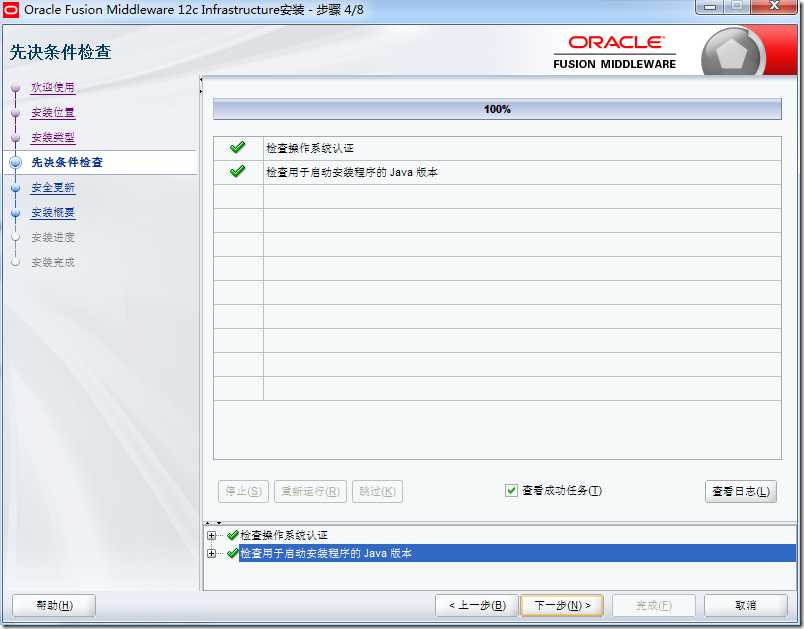
Task: Click the disabled 完成(F) button
Action: (654, 605)
